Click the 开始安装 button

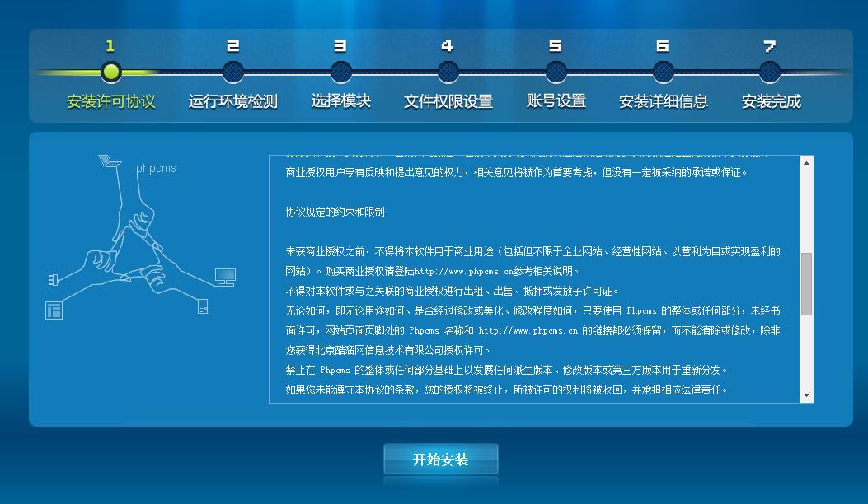point(441,459)
